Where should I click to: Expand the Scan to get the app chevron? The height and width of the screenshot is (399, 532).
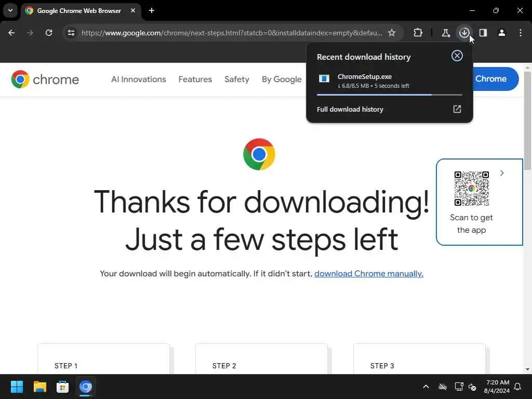click(502, 173)
